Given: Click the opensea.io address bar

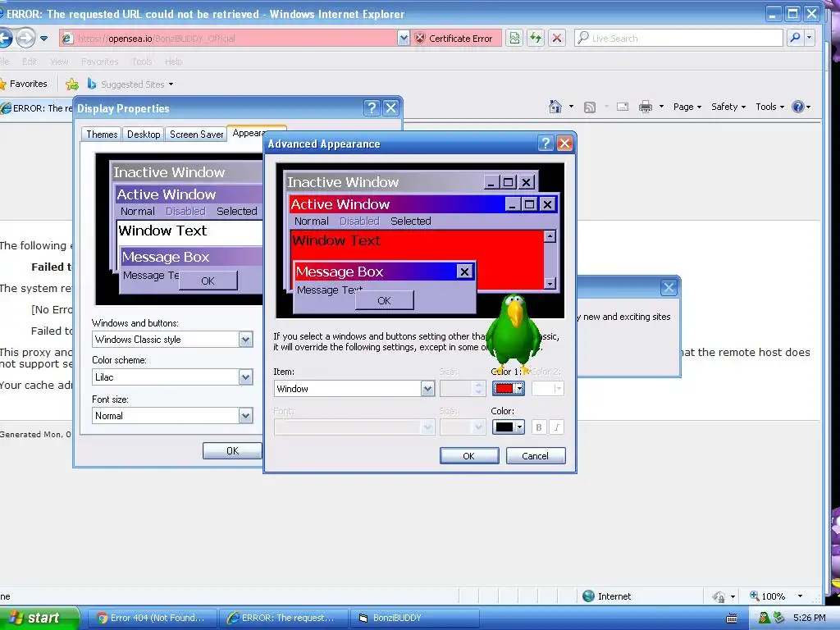Looking at the screenshot, I should pos(228,38).
